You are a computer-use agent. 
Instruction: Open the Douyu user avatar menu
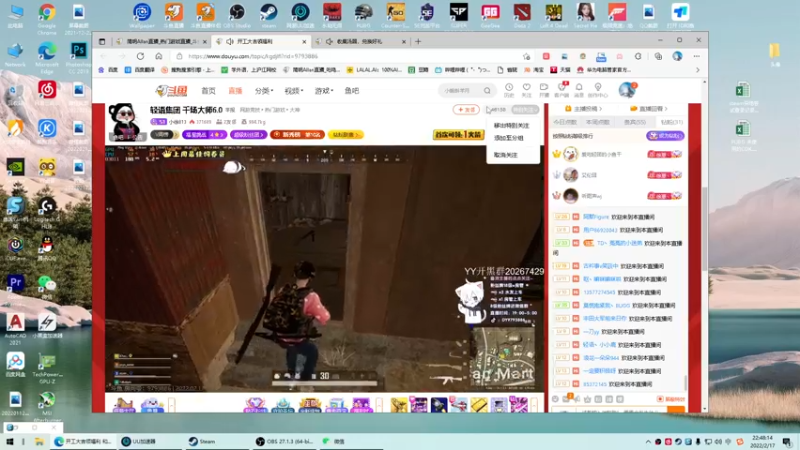(x=627, y=90)
